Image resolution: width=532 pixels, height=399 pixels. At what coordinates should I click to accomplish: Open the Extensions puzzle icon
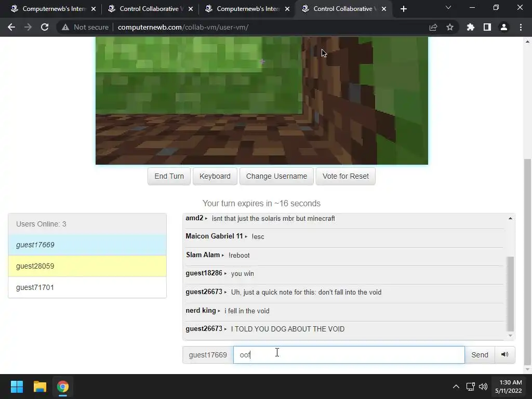[x=470, y=27]
